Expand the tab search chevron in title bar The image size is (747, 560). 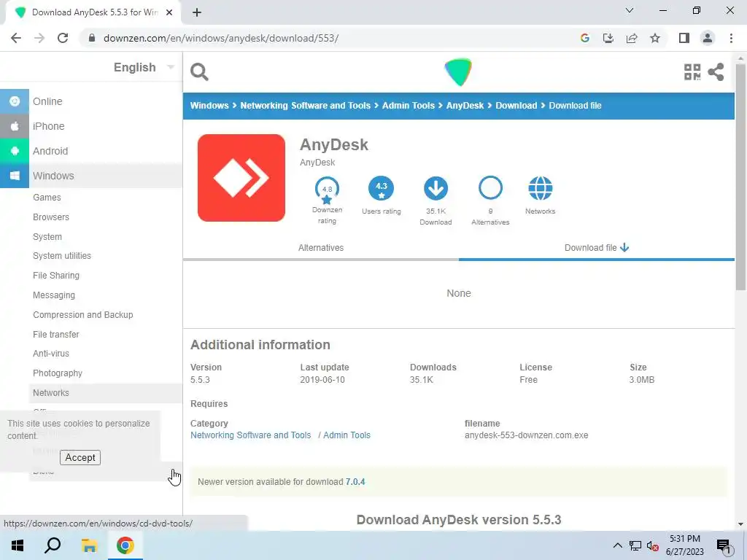[x=630, y=10]
